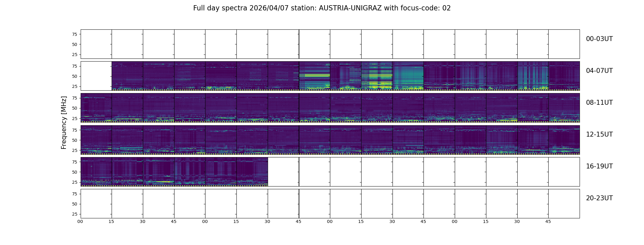Viewport: 644px width, 245px height.
Task: Select the '20-23UT' row label
Action: tap(599, 198)
